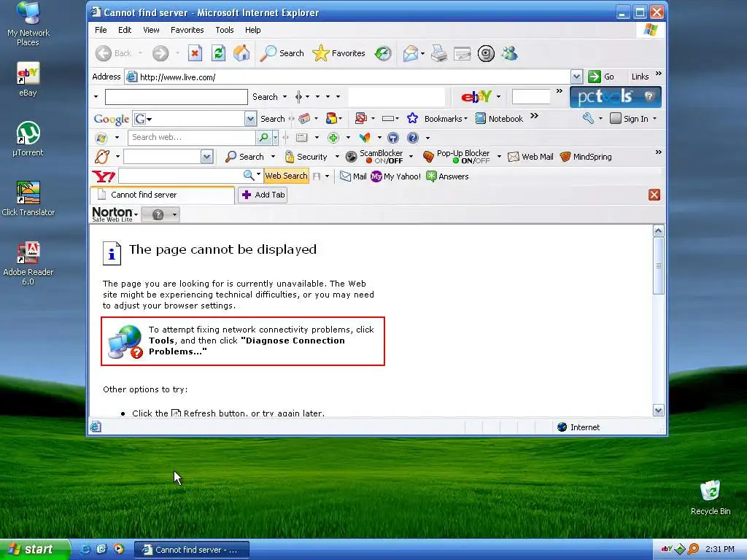The width and height of the screenshot is (747, 560).
Task: Open the Edit menu
Action: pyautogui.click(x=125, y=30)
